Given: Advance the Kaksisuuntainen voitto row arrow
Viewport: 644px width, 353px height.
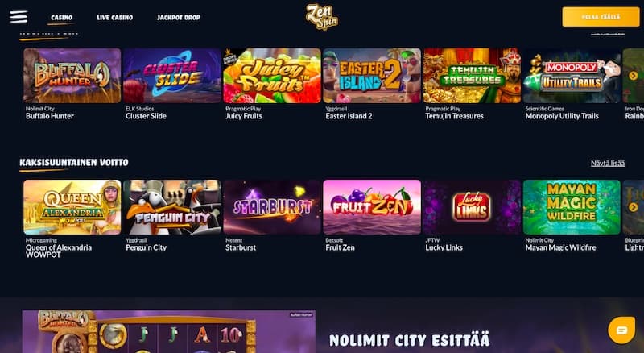Looking at the screenshot, I should point(633,207).
